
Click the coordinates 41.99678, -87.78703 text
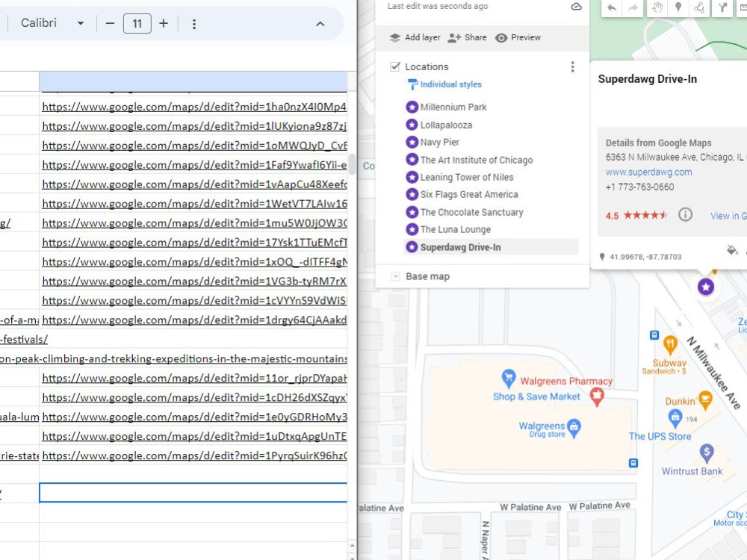[645, 257]
